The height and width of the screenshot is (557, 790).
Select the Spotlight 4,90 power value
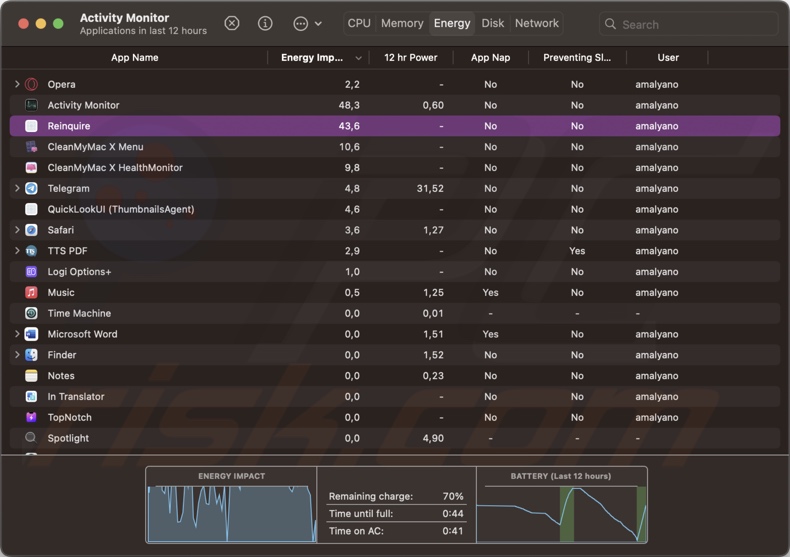pos(433,438)
